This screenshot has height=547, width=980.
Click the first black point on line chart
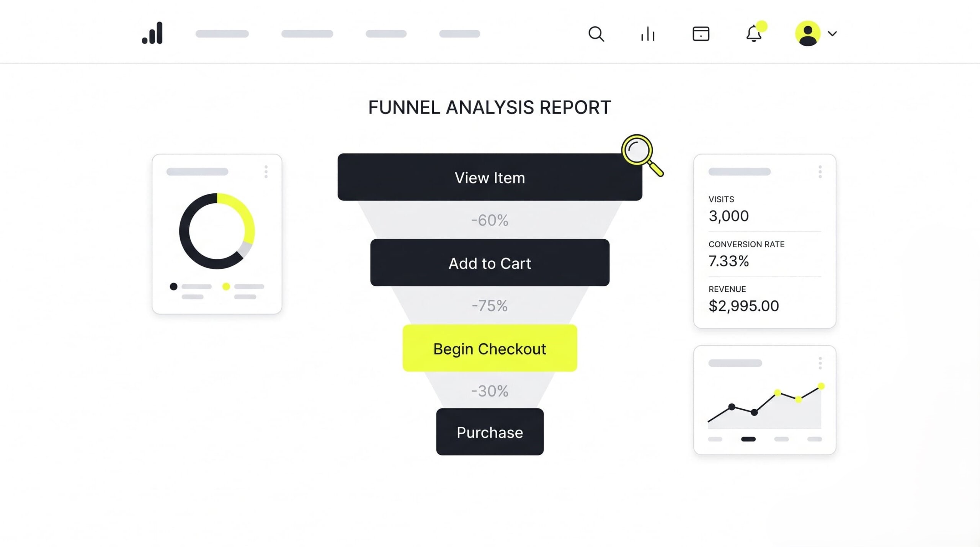732,407
